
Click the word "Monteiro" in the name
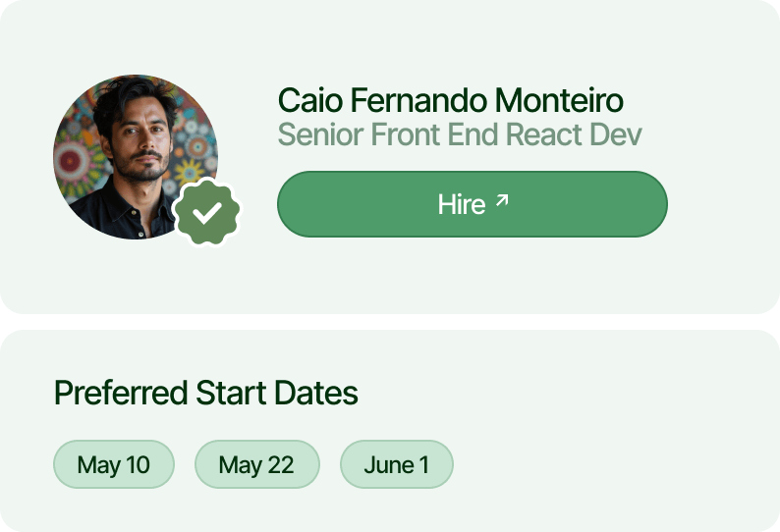(559, 100)
